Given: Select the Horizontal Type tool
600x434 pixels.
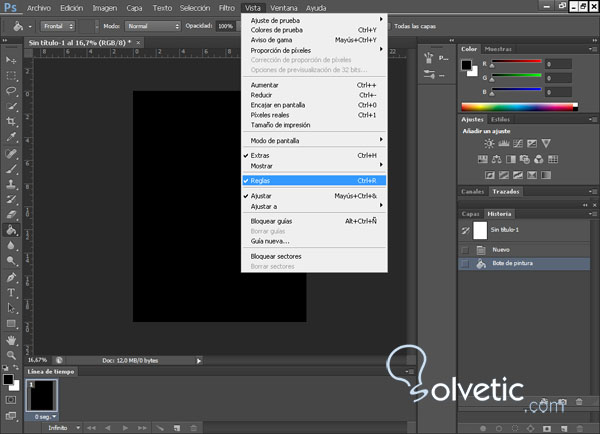Looking at the screenshot, I should [x=11, y=292].
